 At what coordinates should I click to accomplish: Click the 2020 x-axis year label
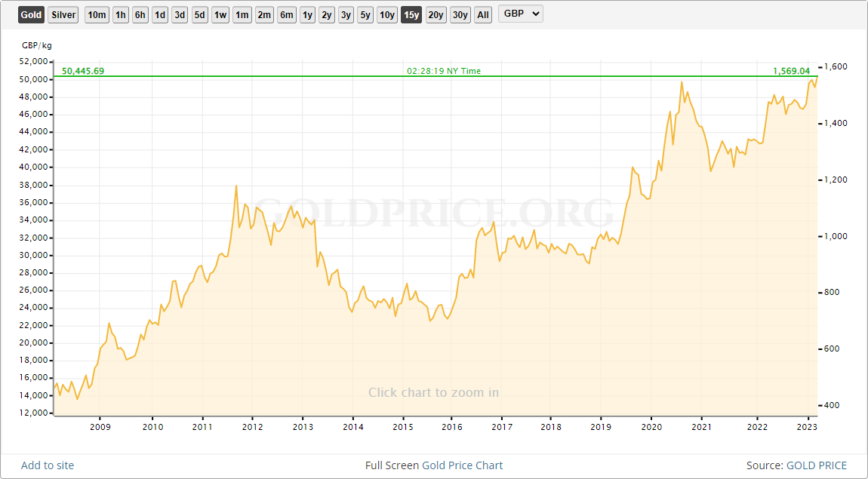click(x=651, y=427)
